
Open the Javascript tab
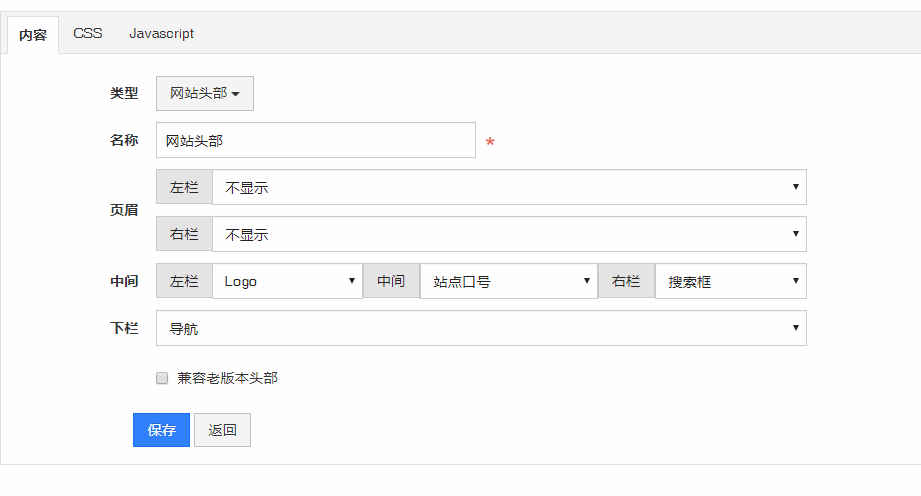(x=162, y=33)
